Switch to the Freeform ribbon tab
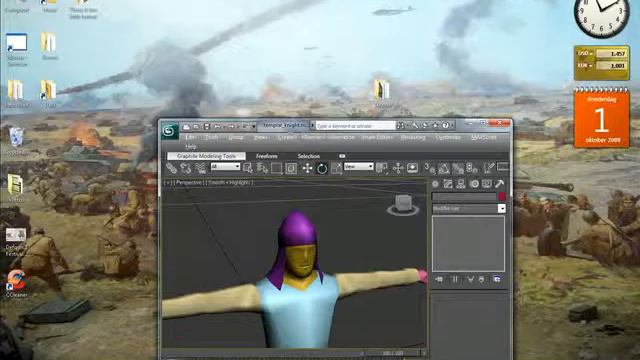 267,156
